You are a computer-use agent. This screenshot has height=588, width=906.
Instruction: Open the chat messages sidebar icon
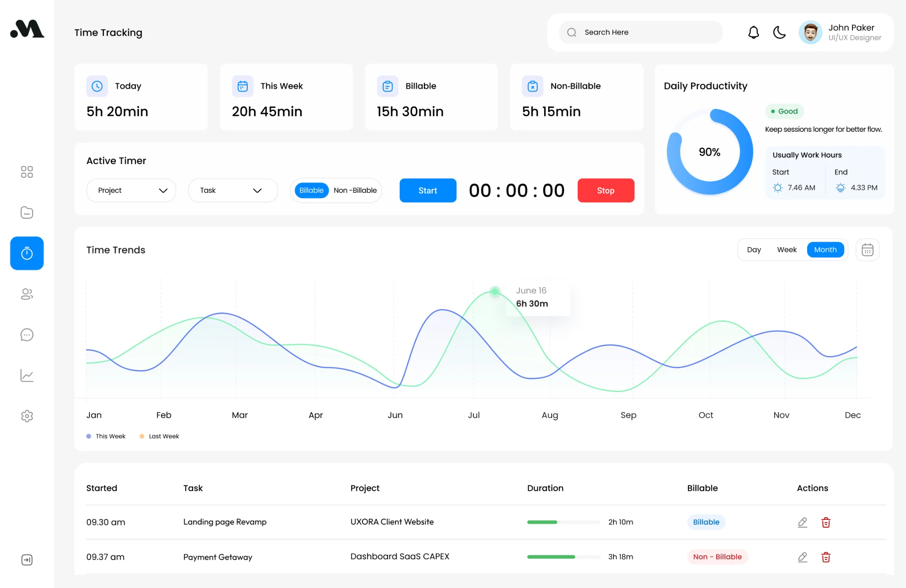click(x=27, y=335)
